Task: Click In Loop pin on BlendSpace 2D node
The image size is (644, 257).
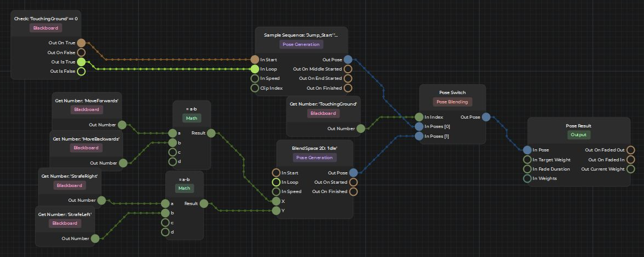Action: [276, 182]
